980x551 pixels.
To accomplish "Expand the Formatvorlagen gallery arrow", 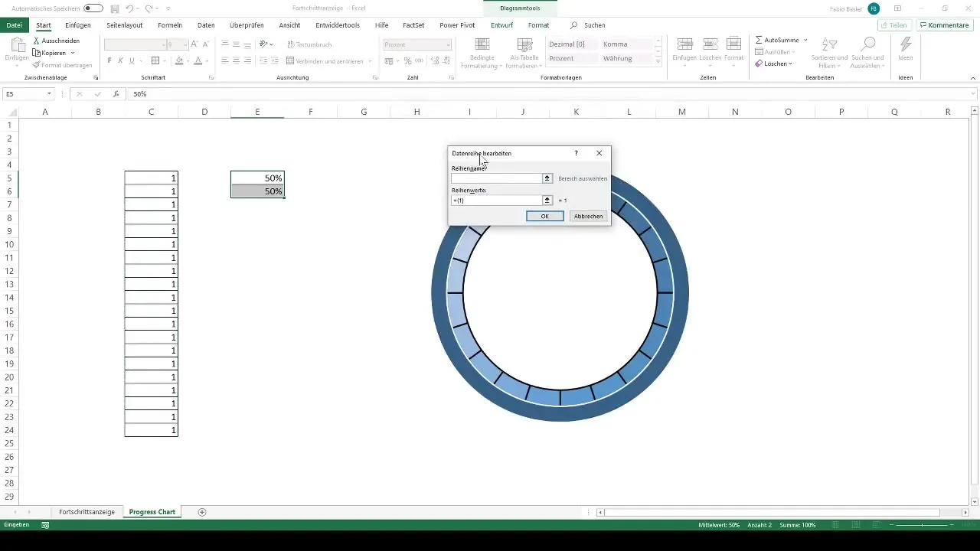I will pyautogui.click(x=658, y=60).
